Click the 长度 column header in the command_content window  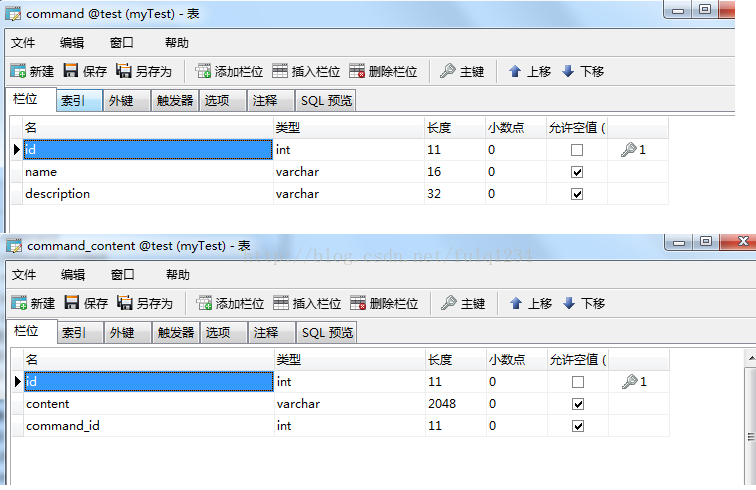coord(456,360)
